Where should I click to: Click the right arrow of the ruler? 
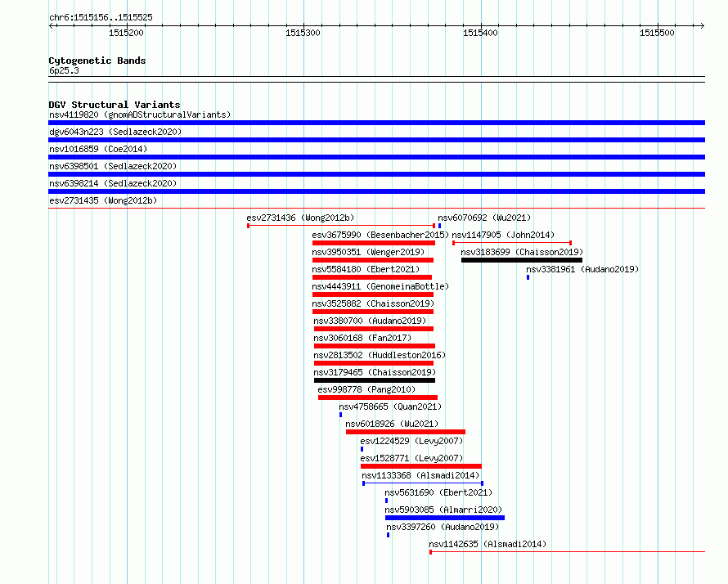(x=703, y=25)
